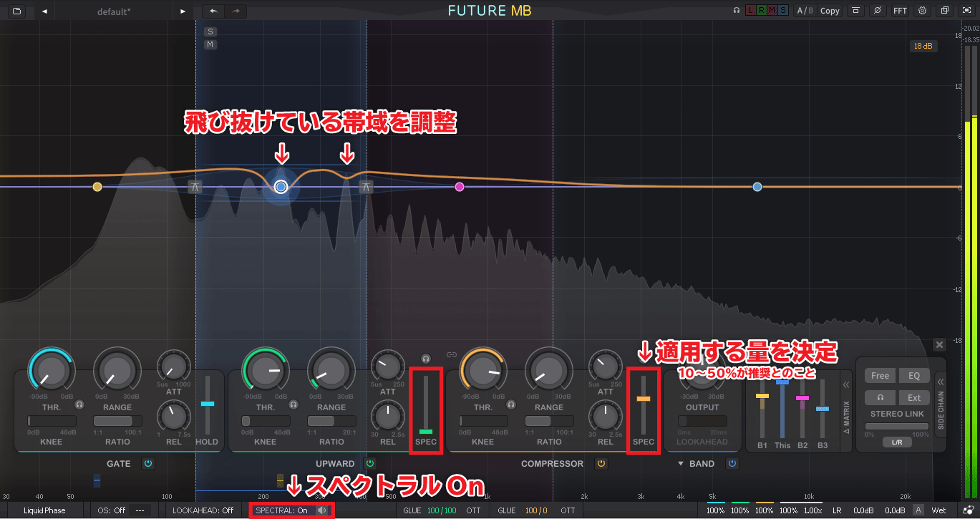Click the spectral audition speaker icon
The image size is (980, 519).
(x=323, y=510)
